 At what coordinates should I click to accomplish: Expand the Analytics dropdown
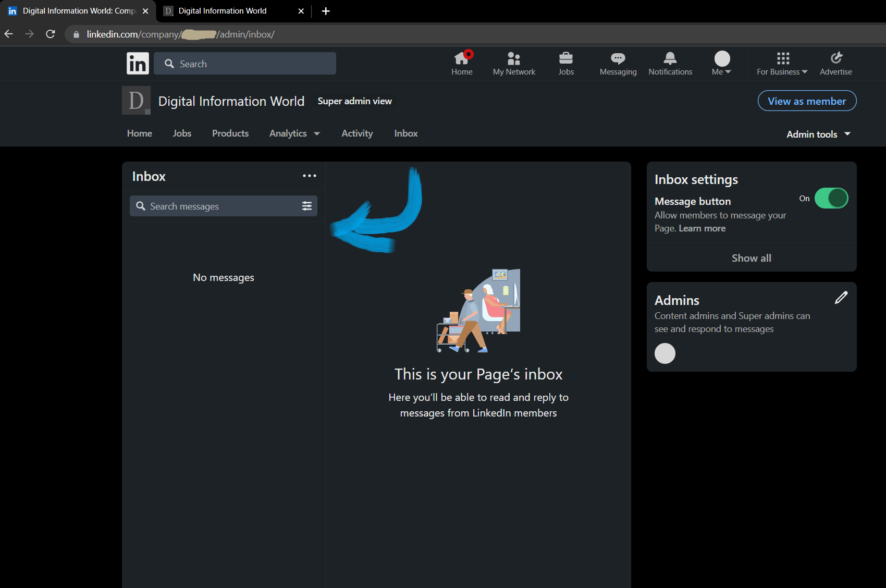coord(294,133)
